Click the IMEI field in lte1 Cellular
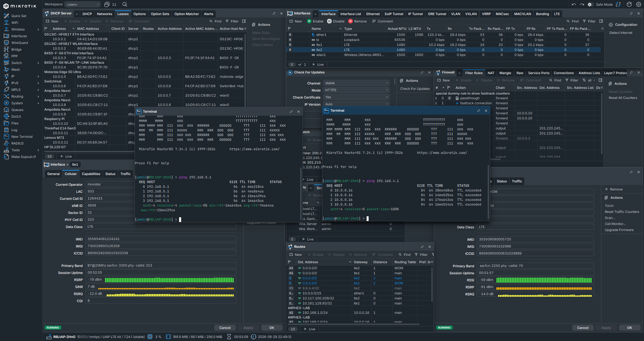The image size is (644, 341). 161,239
